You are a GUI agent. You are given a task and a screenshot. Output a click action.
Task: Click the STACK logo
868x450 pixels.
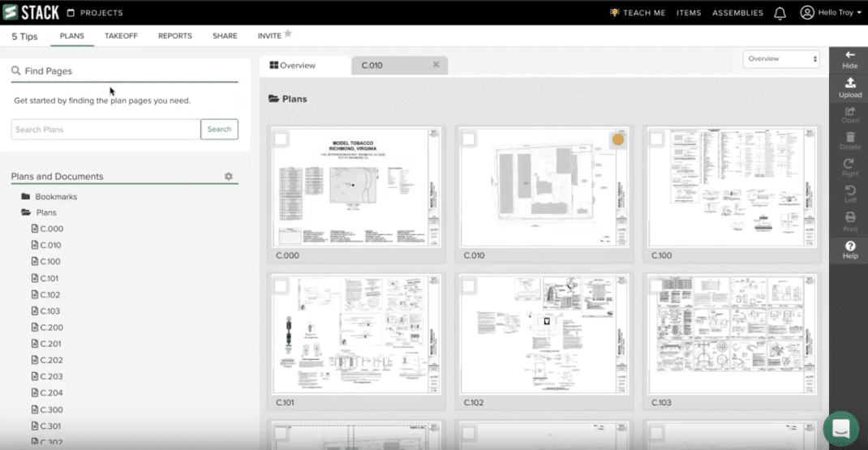point(31,12)
